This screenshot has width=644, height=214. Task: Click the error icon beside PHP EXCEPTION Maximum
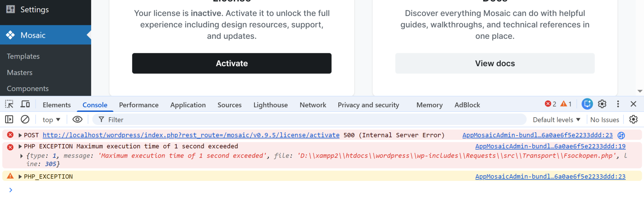pyautogui.click(x=10, y=147)
